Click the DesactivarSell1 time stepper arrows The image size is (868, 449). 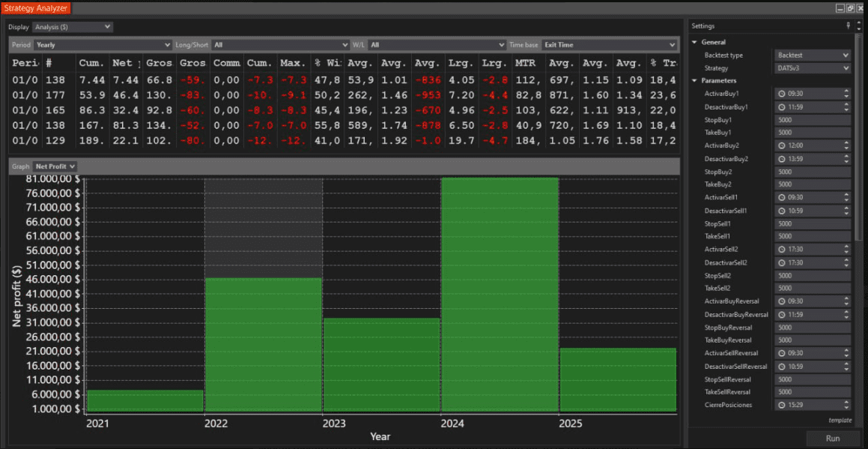click(x=846, y=211)
